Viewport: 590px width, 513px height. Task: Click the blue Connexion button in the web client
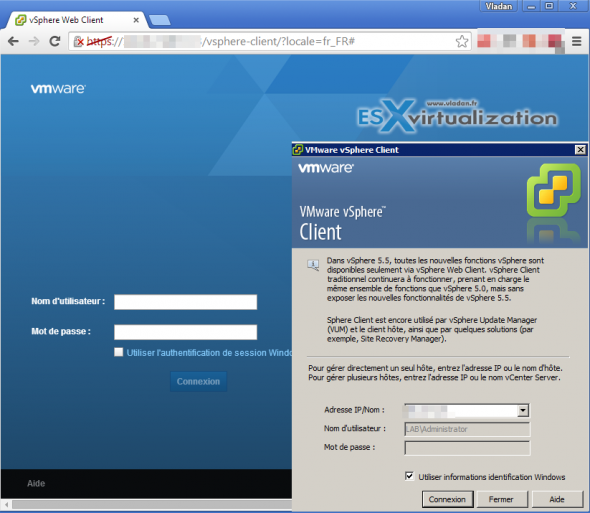tap(198, 381)
